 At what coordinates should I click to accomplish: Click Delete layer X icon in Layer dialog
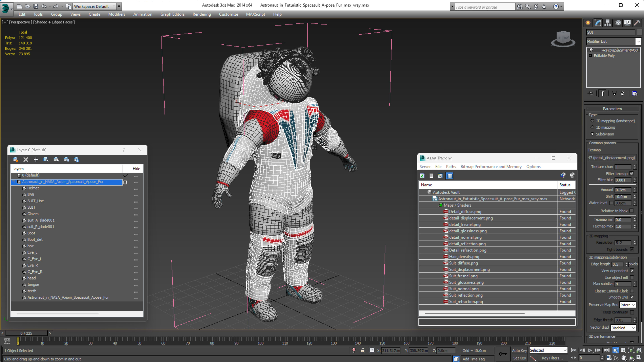pos(26,159)
